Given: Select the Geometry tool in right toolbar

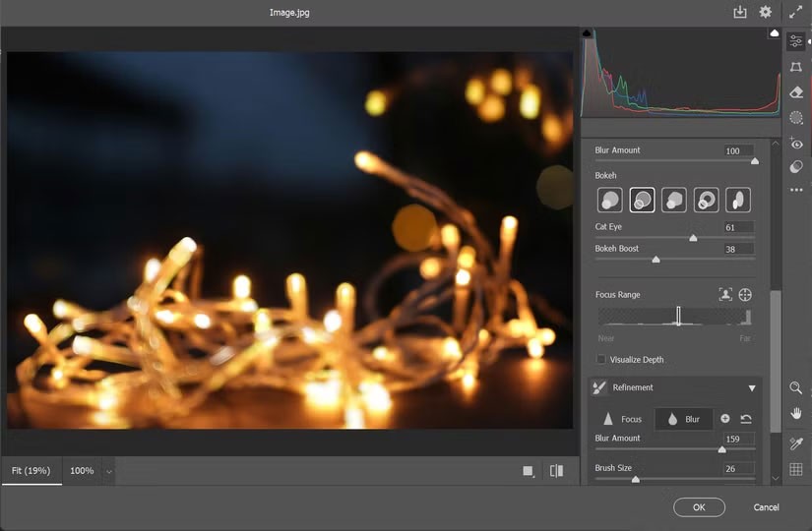Looking at the screenshot, I should (796, 66).
